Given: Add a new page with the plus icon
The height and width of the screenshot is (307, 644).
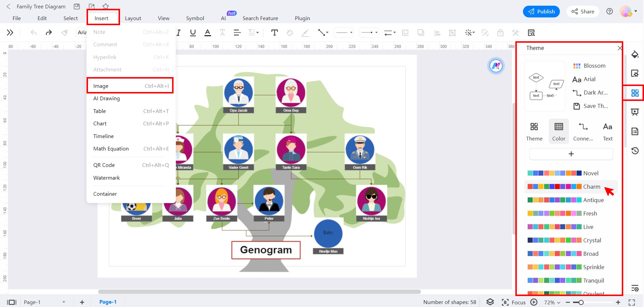Looking at the screenshot, I should tap(82, 302).
